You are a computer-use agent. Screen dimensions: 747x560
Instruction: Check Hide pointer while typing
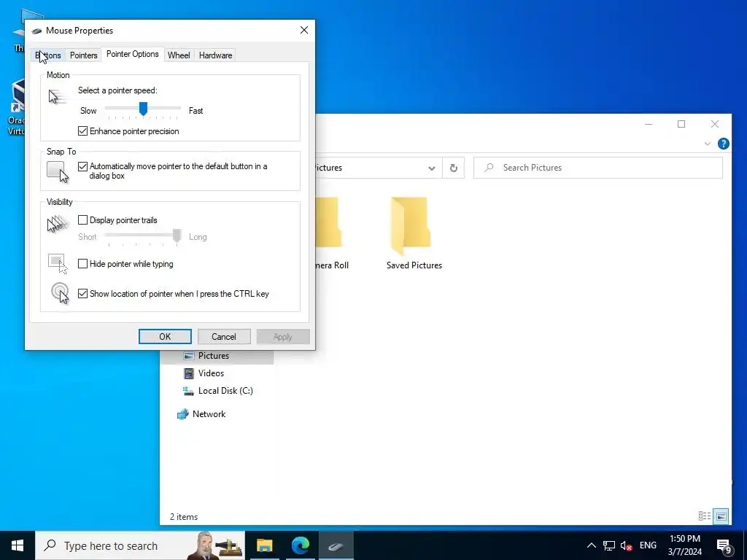(83, 264)
